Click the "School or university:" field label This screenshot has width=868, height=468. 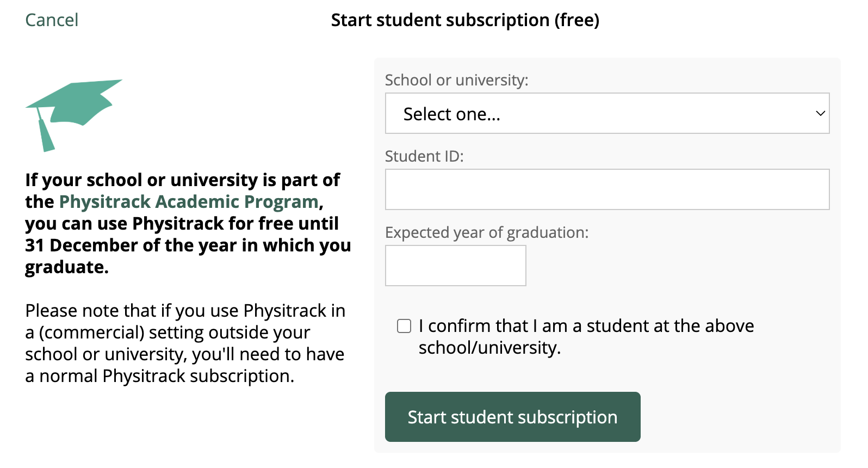456,80
